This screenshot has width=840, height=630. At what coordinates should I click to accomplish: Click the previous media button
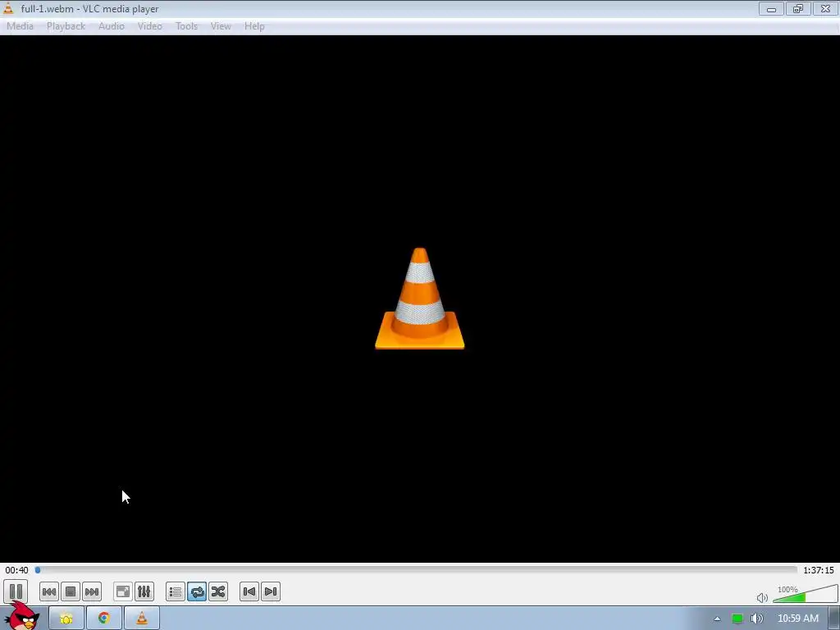tap(48, 592)
